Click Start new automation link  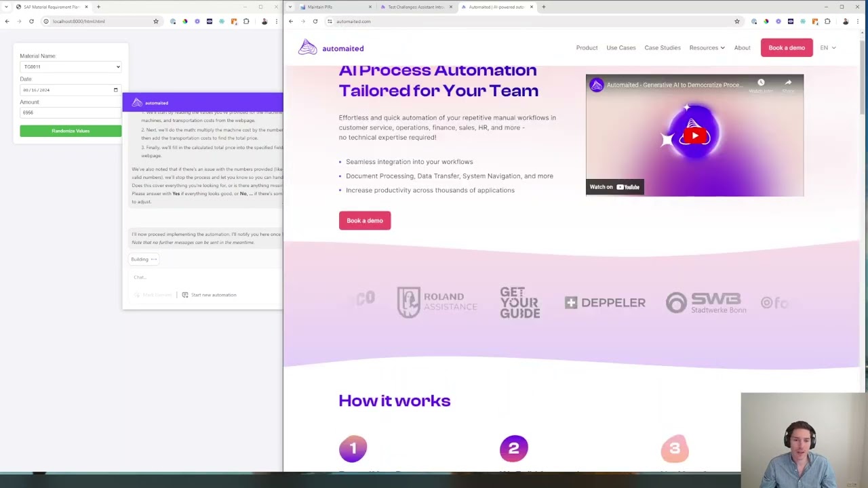pyautogui.click(x=214, y=295)
